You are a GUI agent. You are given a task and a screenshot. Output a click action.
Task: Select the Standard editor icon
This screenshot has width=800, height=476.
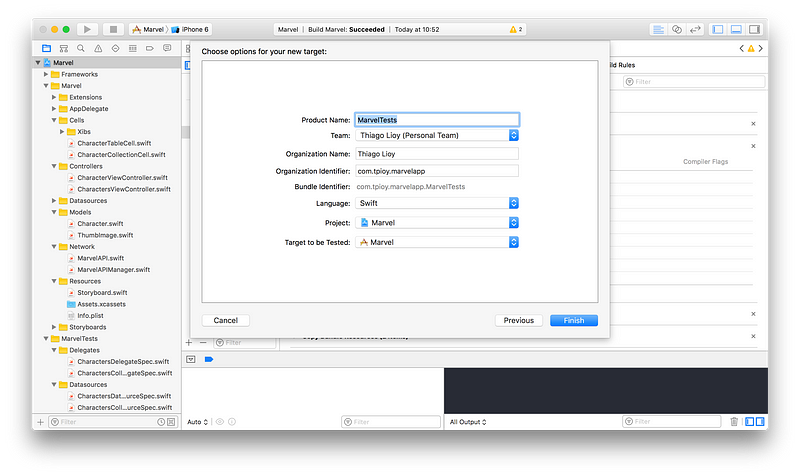(x=659, y=29)
